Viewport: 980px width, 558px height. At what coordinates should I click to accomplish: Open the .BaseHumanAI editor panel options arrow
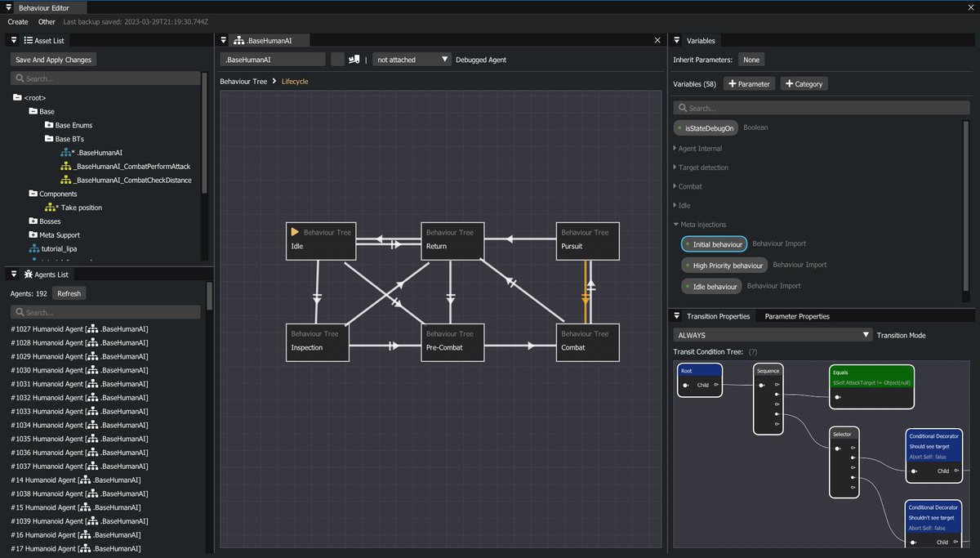(x=224, y=40)
